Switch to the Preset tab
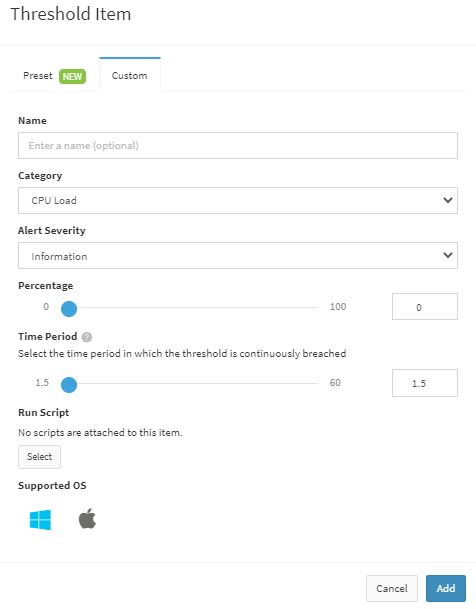Screen dimensions: 476x609 54,76
